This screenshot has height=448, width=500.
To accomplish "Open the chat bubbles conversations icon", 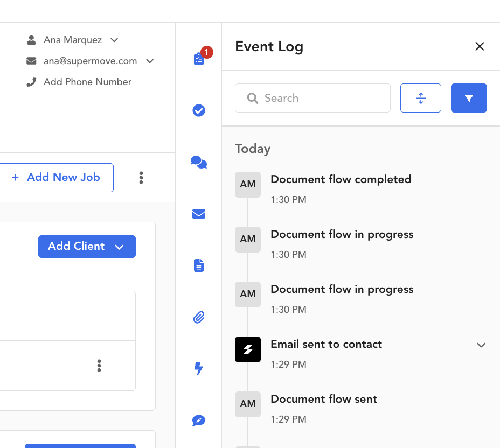I will (x=199, y=162).
